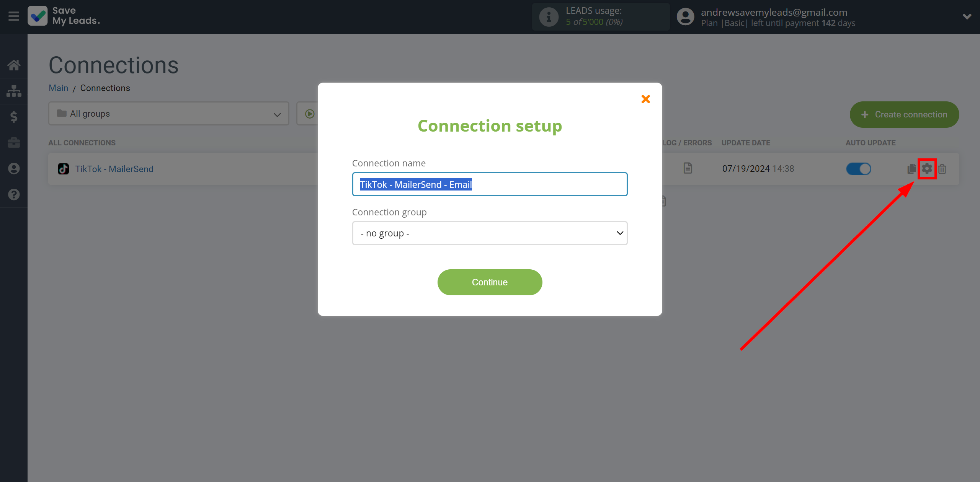Expand the All Groups dropdown filter
This screenshot has width=980, height=482.
click(x=166, y=114)
